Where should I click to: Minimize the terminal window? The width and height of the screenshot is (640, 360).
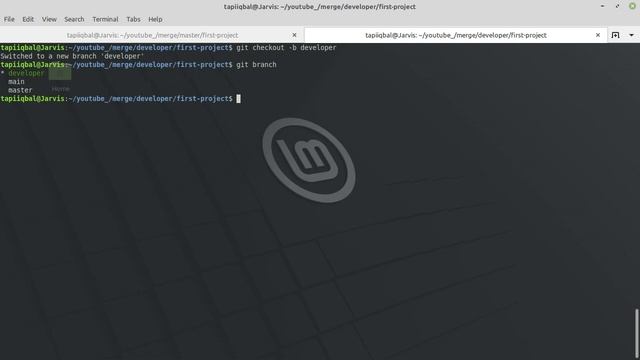602,6
